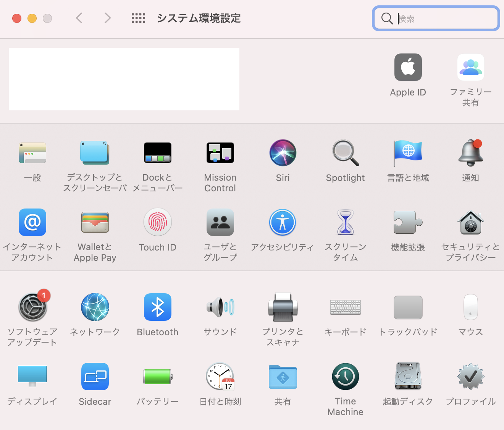Open 通知 preferences

pos(470,153)
